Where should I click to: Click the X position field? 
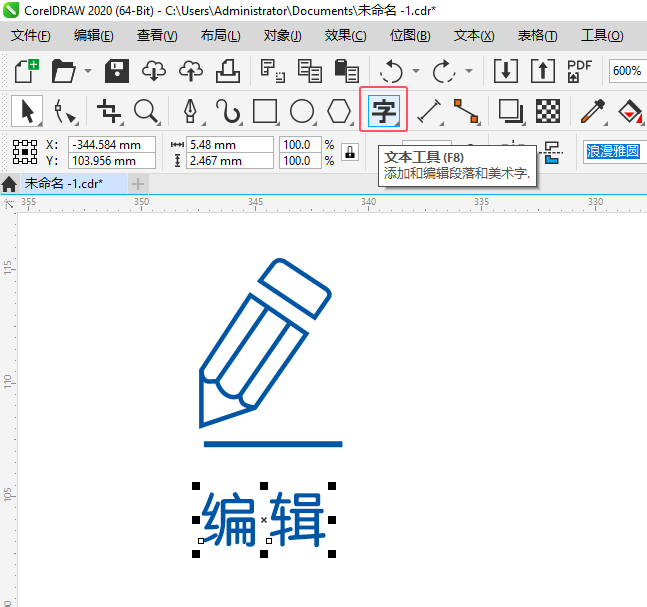pyautogui.click(x=112, y=145)
